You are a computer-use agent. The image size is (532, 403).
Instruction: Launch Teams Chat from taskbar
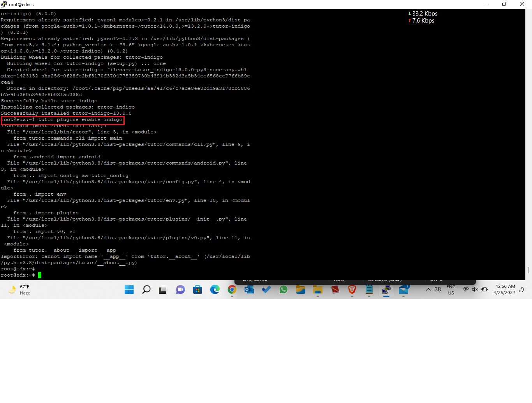pyautogui.click(x=180, y=289)
